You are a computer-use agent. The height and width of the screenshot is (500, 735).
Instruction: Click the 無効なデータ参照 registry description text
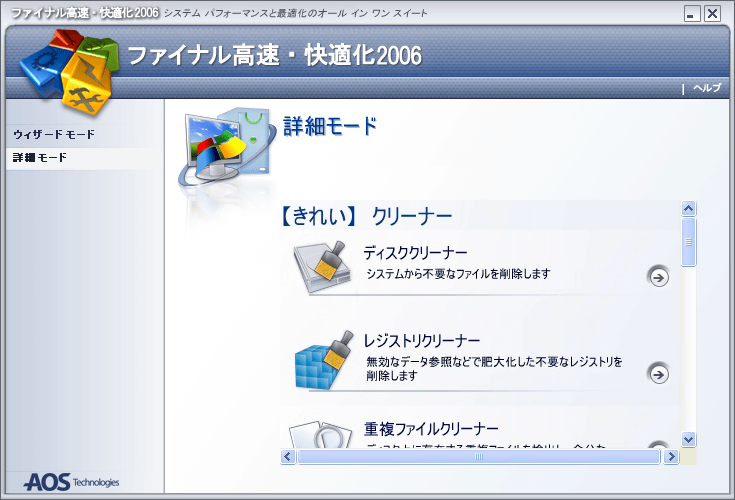494,368
